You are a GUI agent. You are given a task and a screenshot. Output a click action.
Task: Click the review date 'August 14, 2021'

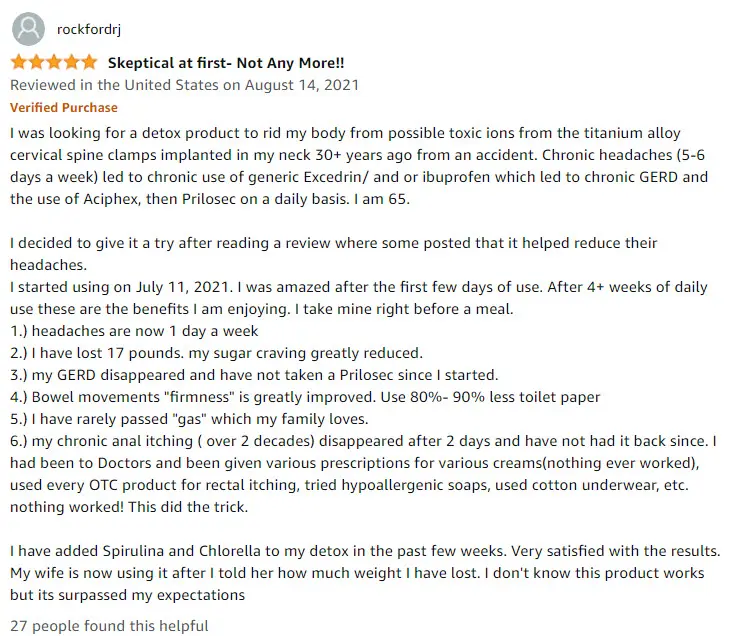coord(302,85)
